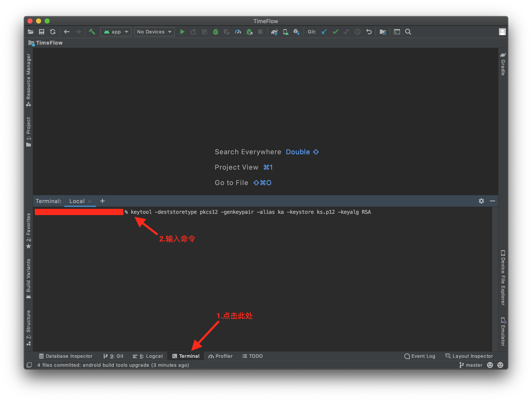Click the Git rollback undo icon
The image size is (532, 401).
point(369,32)
